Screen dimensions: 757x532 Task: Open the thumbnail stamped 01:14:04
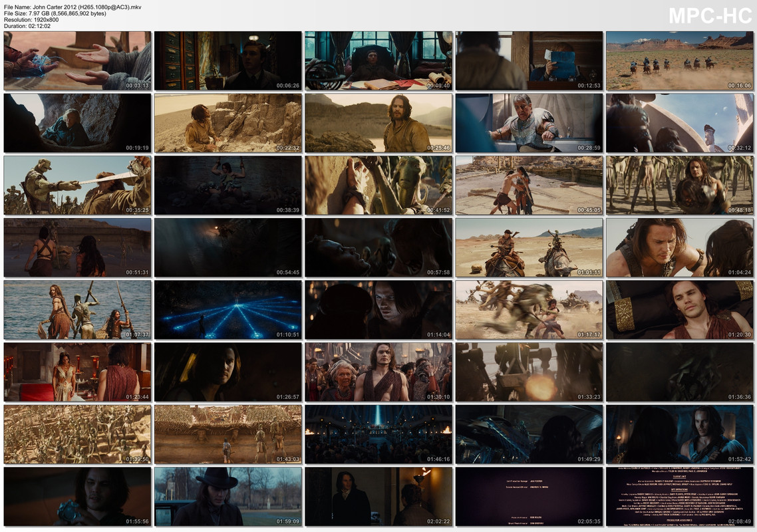coord(378,310)
